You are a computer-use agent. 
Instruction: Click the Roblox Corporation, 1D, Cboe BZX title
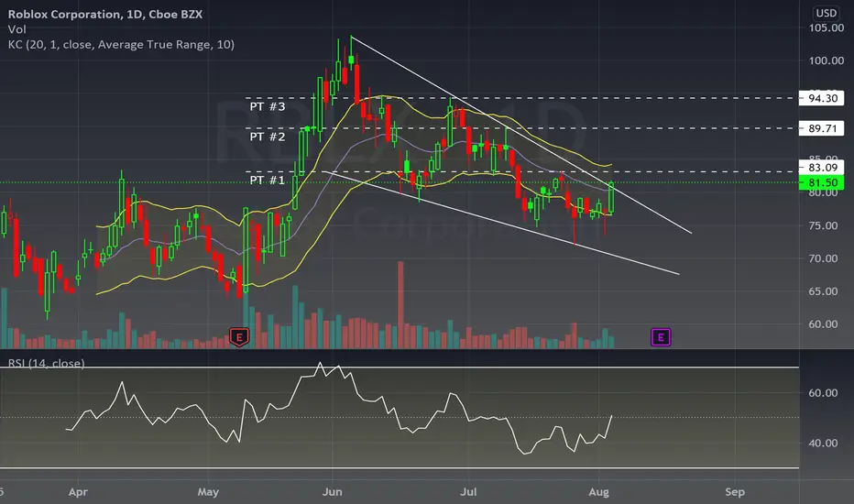105,14
